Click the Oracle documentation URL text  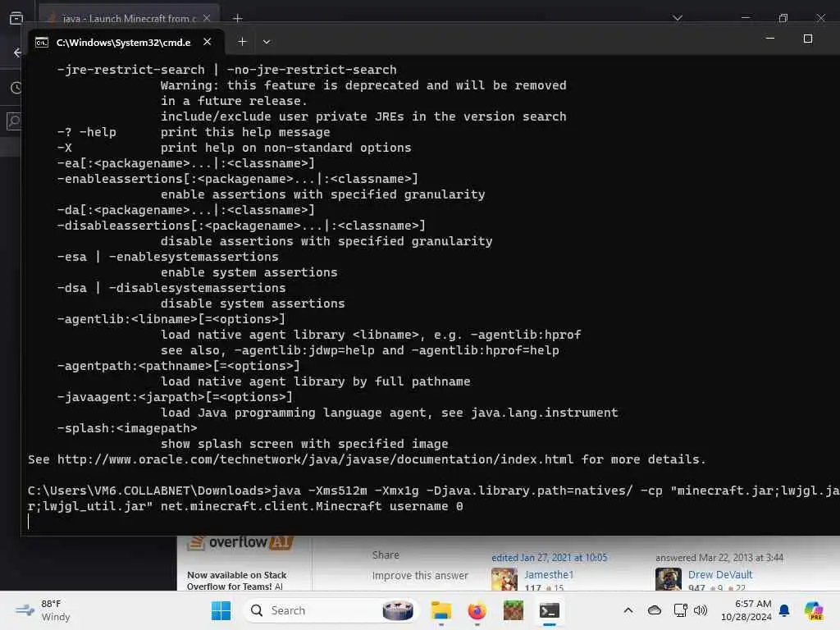(315, 459)
